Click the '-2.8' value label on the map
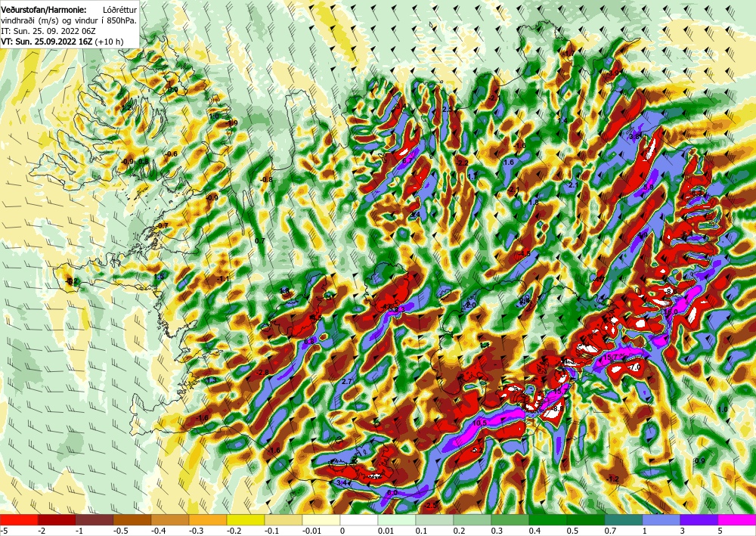Screen dimensions: 756x536 263,373
